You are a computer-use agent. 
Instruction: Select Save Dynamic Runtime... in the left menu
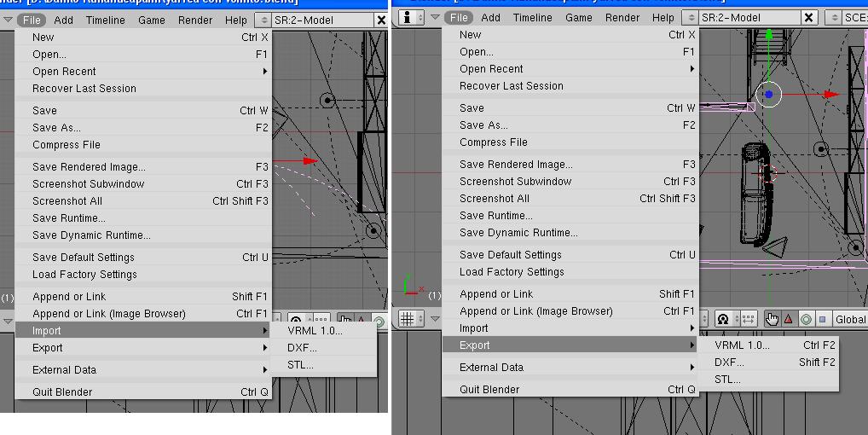tap(143, 235)
